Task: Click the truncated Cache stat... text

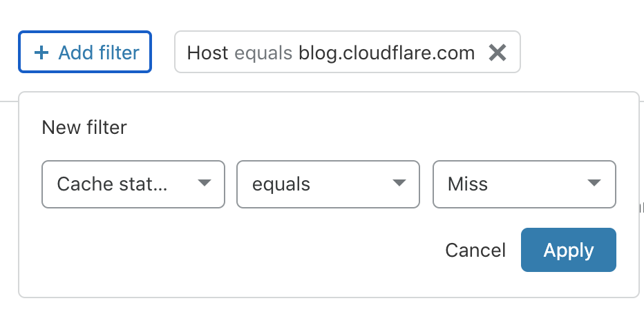Action: point(112,184)
